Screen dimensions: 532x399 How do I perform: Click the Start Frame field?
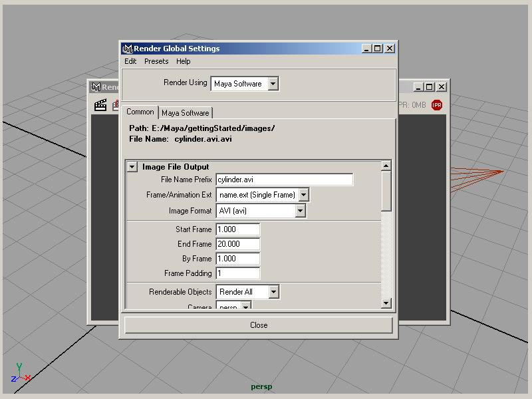238,229
